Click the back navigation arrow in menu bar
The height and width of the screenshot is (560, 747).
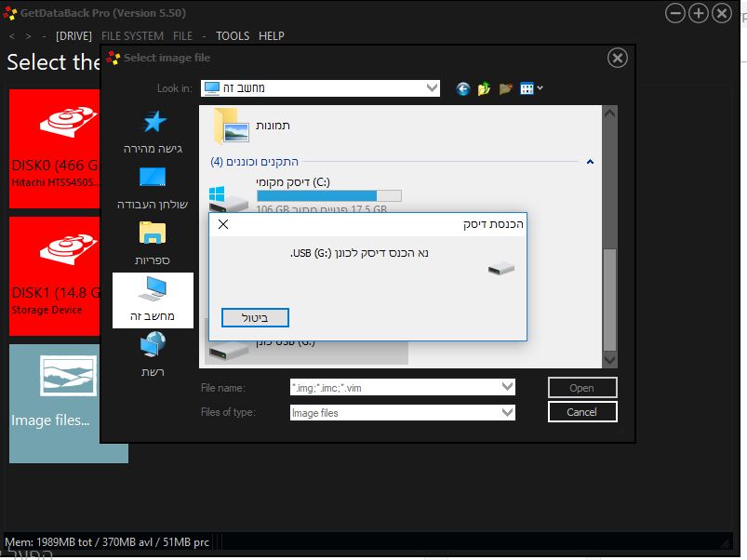coord(12,36)
